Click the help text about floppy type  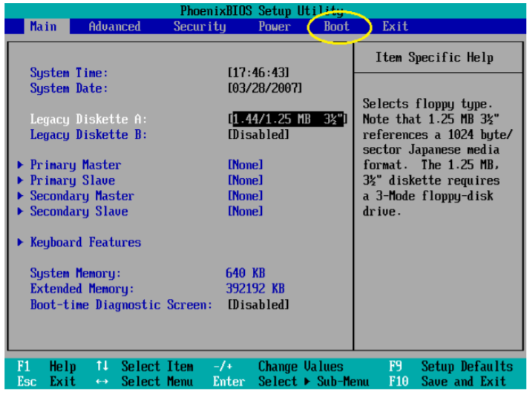pos(438,157)
